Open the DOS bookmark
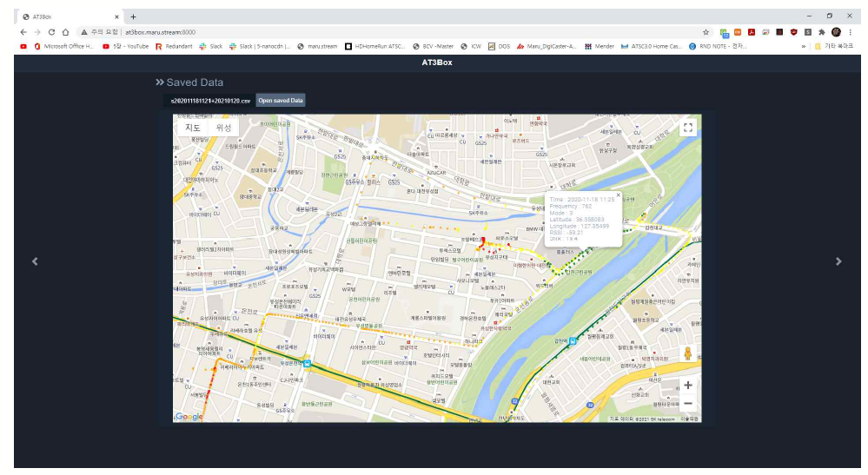 (499, 46)
